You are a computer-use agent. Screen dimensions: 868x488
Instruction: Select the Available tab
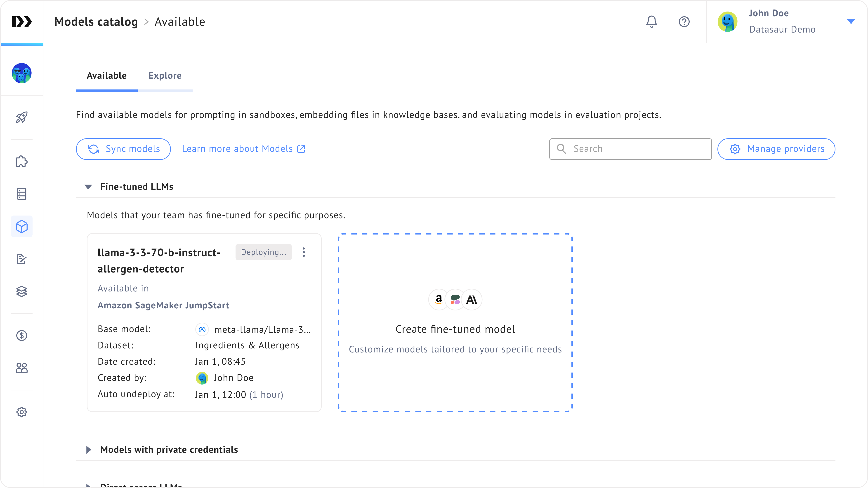pyautogui.click(x=106, y=76)
